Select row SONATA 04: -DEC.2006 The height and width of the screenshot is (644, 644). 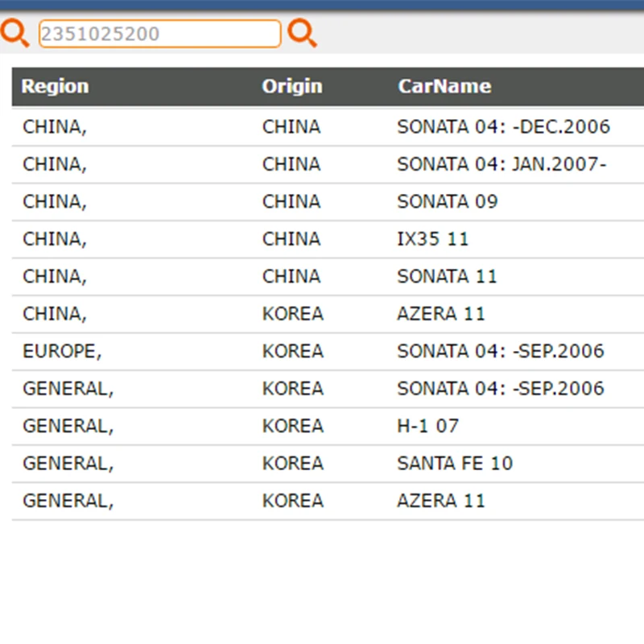[328, 127]
